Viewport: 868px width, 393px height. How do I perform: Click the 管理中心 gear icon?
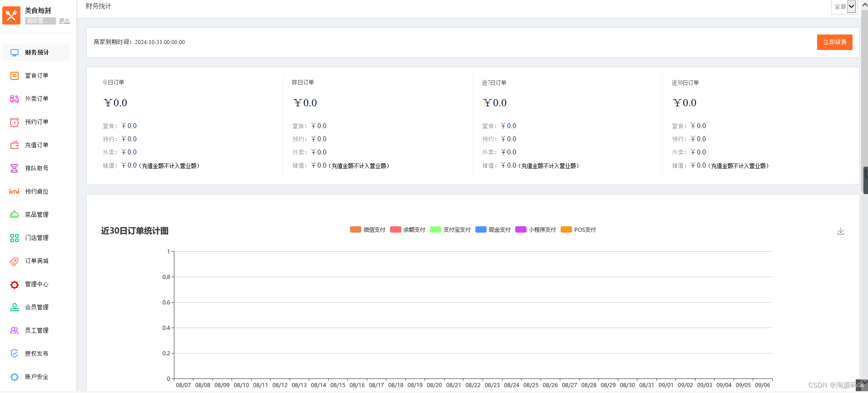[15, 284]
